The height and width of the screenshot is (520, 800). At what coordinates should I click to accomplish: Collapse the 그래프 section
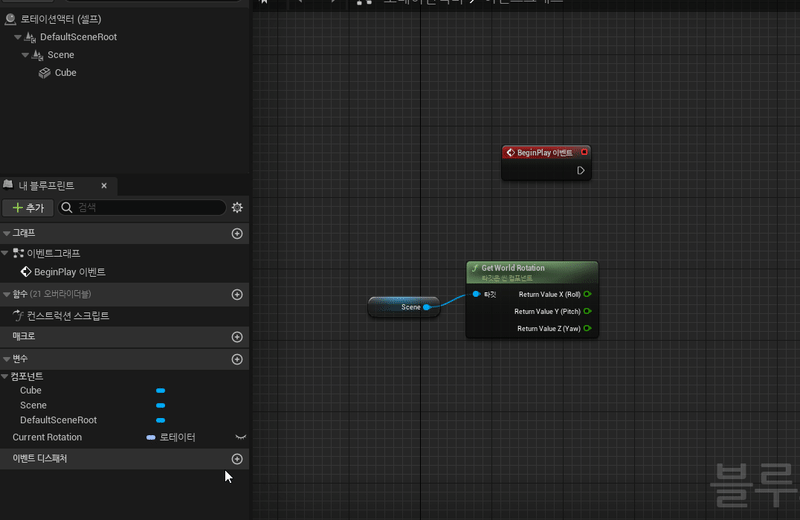point(7,233)
